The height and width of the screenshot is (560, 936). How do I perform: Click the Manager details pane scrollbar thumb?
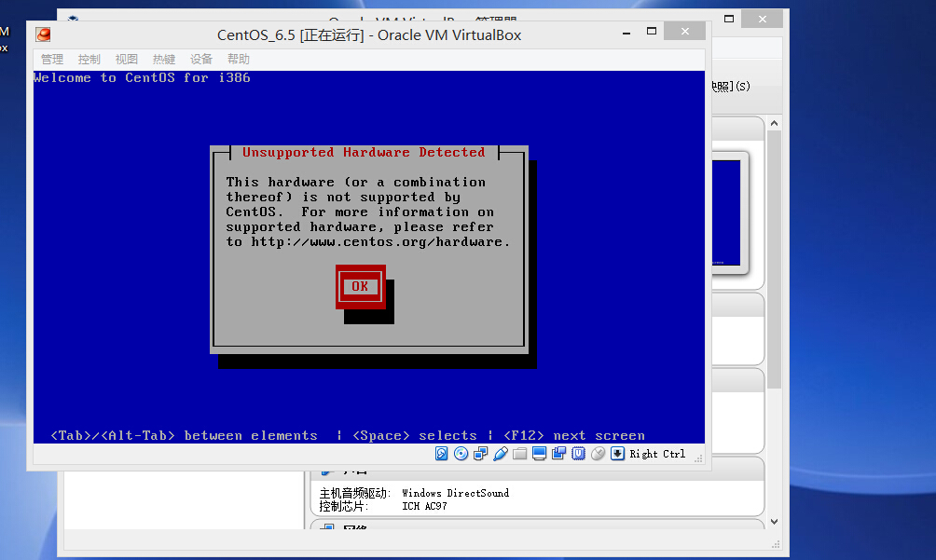[x=774, y=259]
